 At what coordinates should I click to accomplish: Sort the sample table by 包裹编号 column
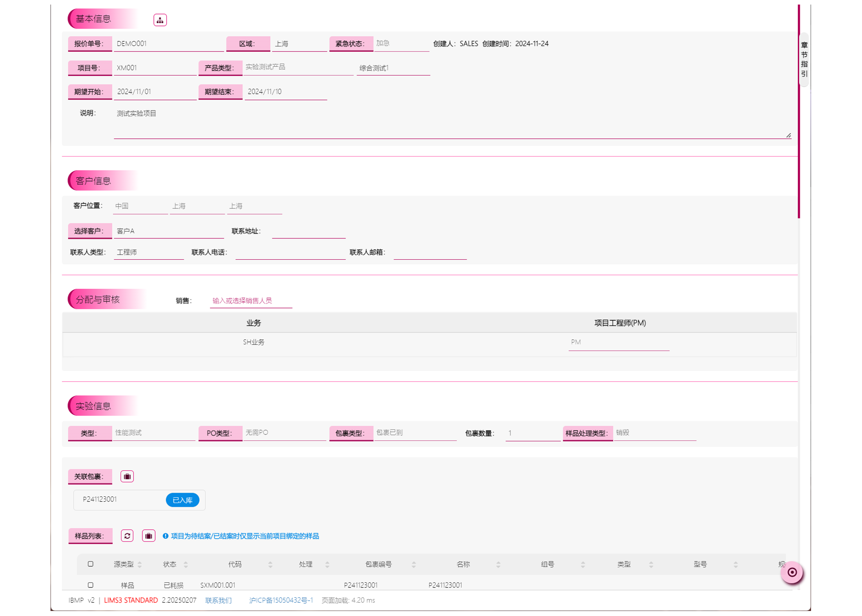[413, 565]
